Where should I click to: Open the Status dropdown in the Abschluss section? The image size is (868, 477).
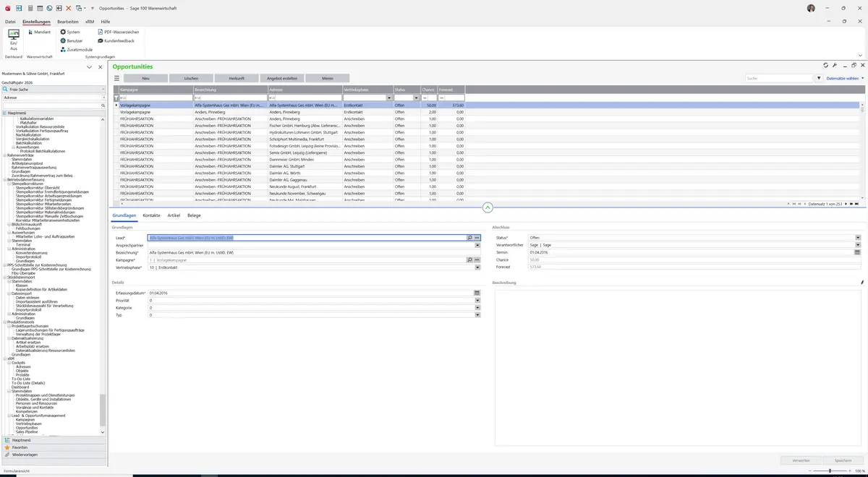[858, 237]
